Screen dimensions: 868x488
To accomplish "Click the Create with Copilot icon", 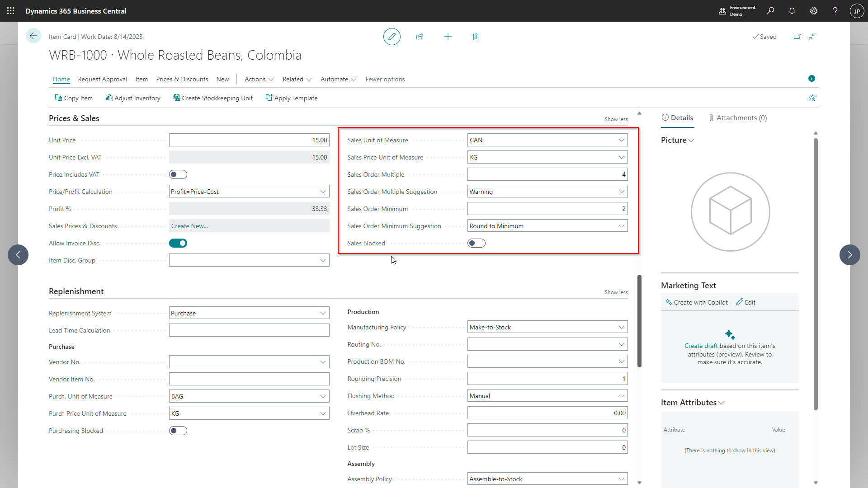I will pyautogui.click(x=668, y=302).
